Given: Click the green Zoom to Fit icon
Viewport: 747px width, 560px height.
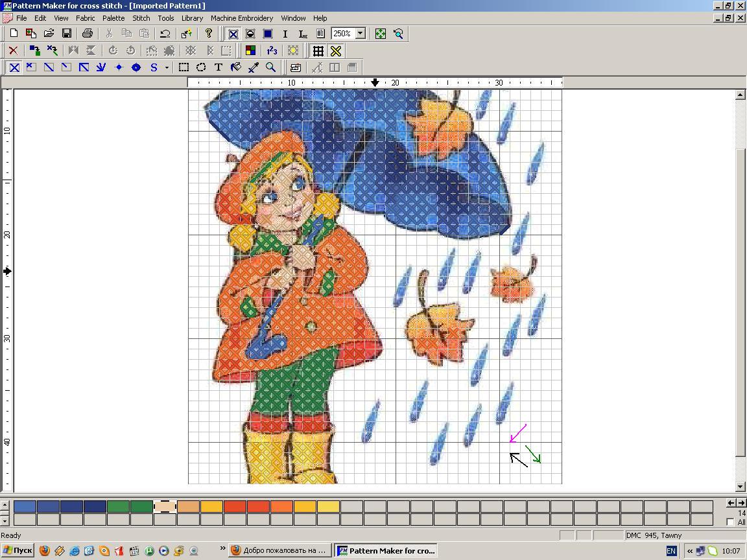Looking at the screenshot, I should (x=381, y=34).
